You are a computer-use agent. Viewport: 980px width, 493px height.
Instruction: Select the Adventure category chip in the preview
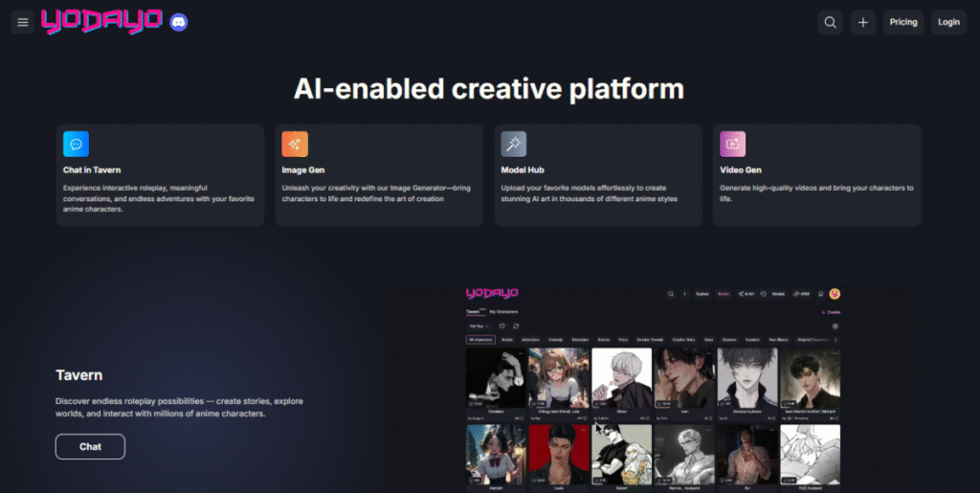(530, 340)
